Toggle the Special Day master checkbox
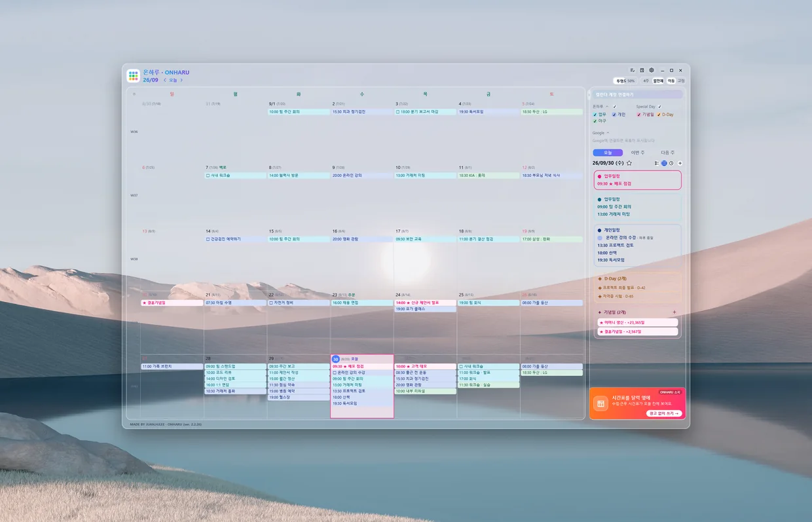Viewport: 812px width, 522px height. 660,107
